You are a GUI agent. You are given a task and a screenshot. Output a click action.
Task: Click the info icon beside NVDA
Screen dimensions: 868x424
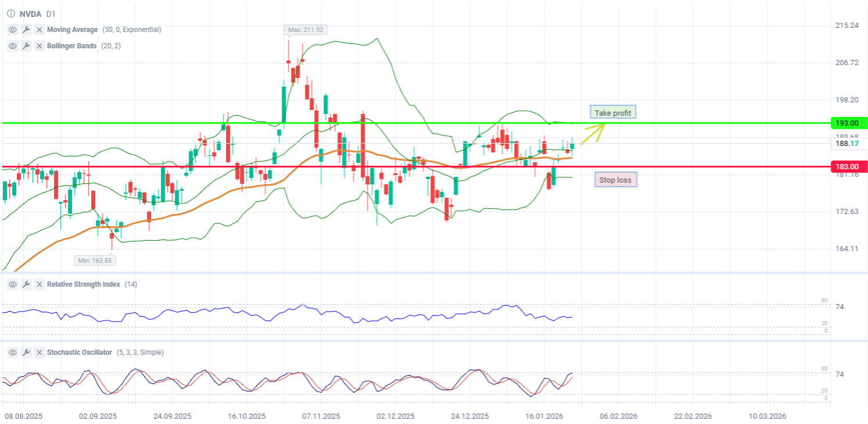tap(11, 13)
